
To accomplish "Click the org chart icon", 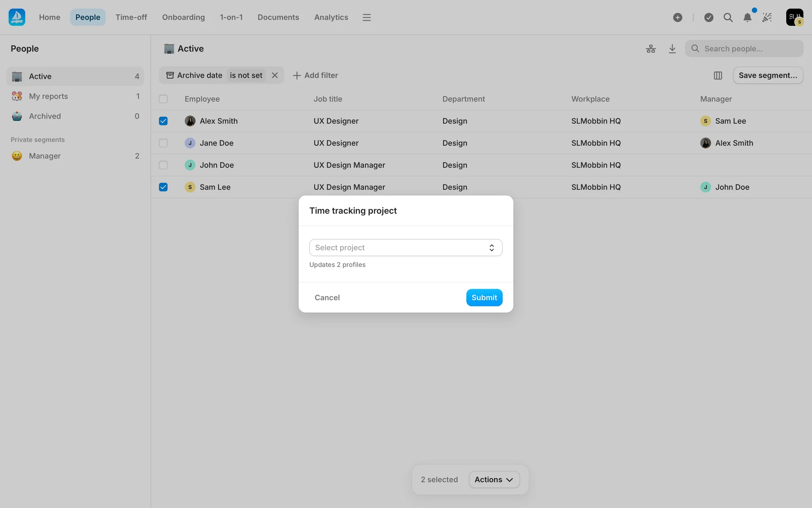I will (x=650, y=49).
